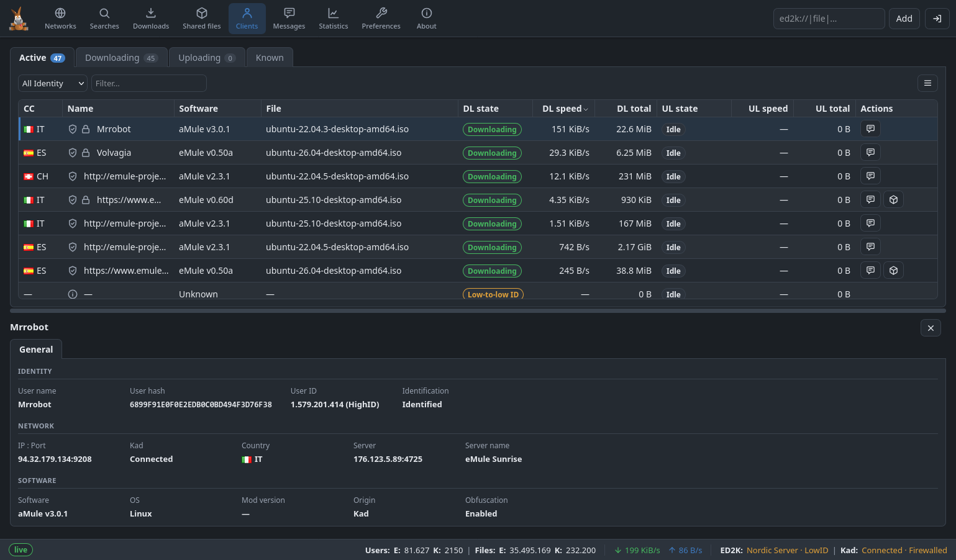Open Shared files section
The image size is (956, 560).
coord(201,19)
